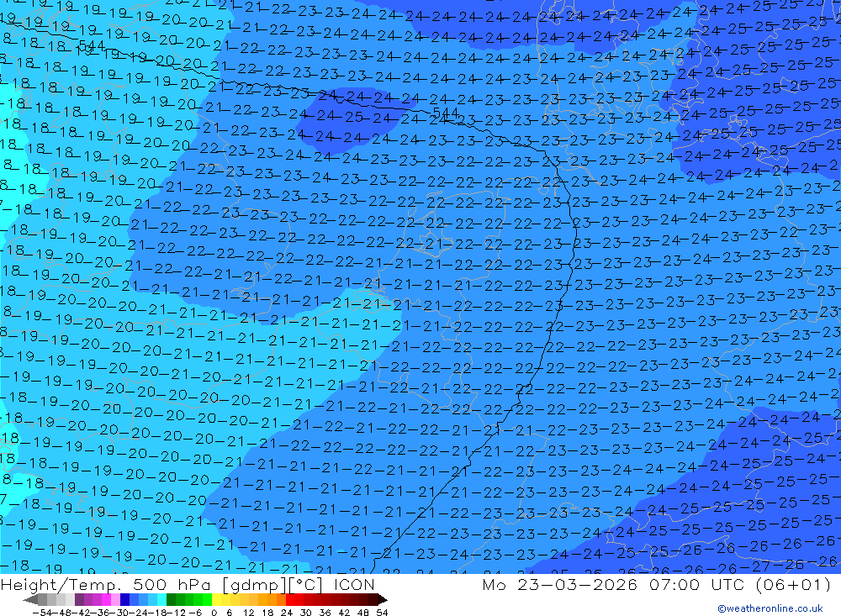The height and width of the screenshot is (616, 841).
Task: Click the cyan legend swatch above -18
Action: (161, 599)
